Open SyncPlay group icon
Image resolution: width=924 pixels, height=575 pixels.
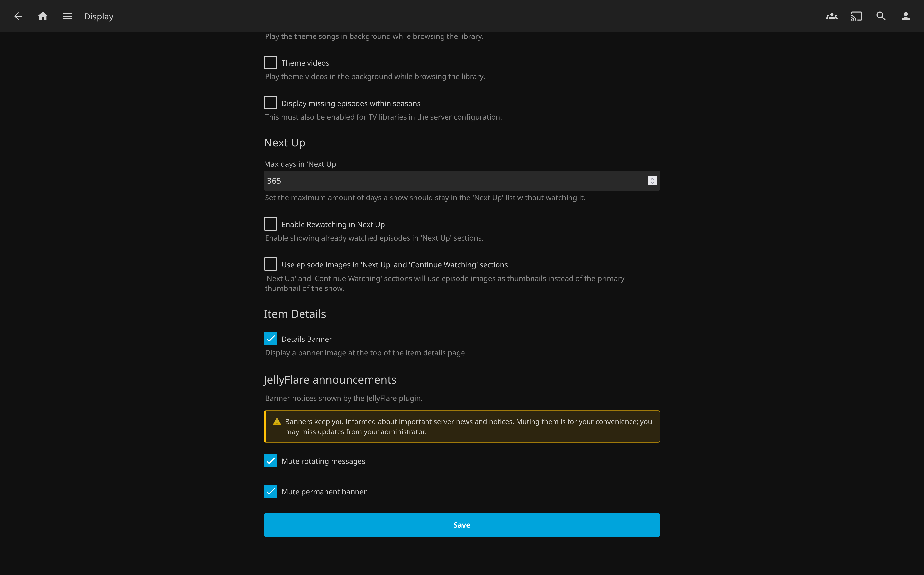832,16
